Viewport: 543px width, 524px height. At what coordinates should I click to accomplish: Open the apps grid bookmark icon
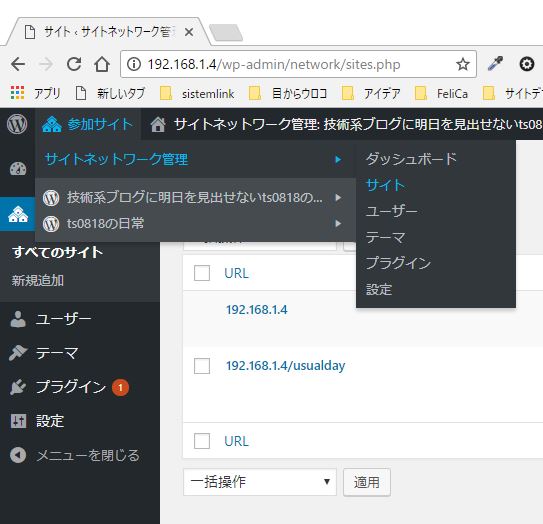coord(17,93)
